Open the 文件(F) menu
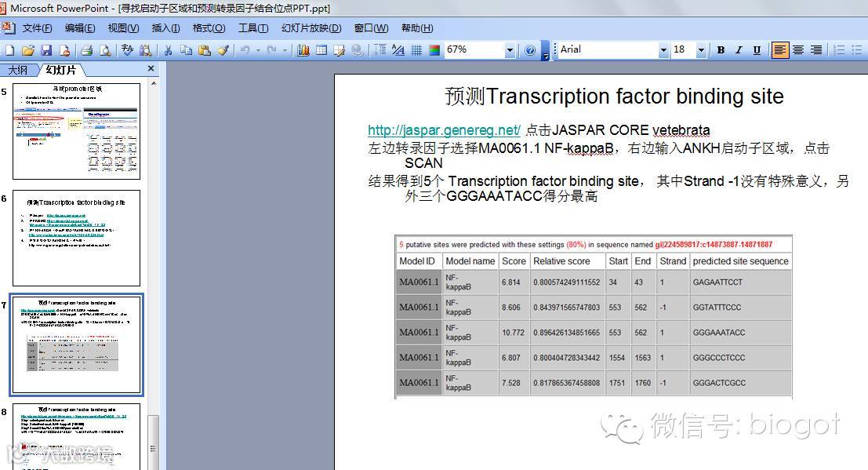Image resolution: width=868 pixels, height=470 pixels. [x=37, y=28]
